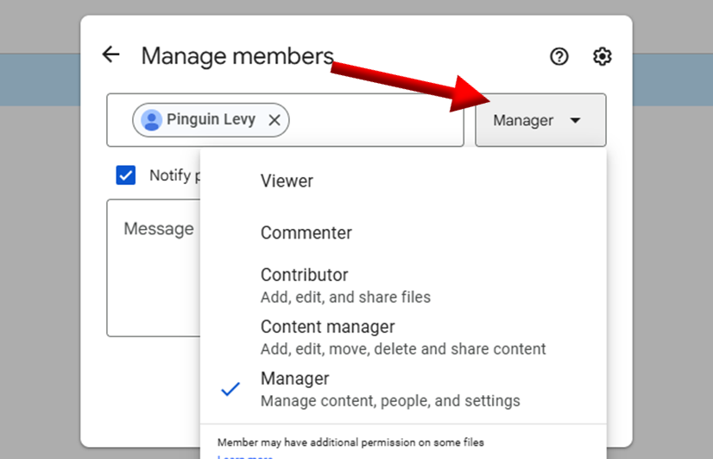The image size is (713, 459).
Task: Select the Viewer role
Action: pos(287,181)
